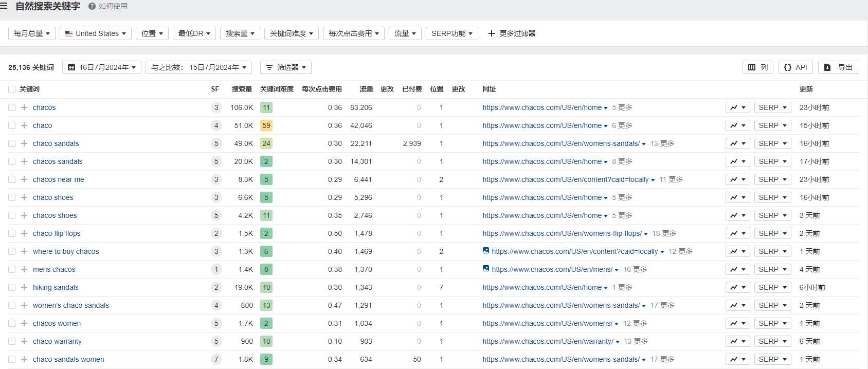Sort by 关键词难度 column header
868x369 pixels.
pos(277,89)
